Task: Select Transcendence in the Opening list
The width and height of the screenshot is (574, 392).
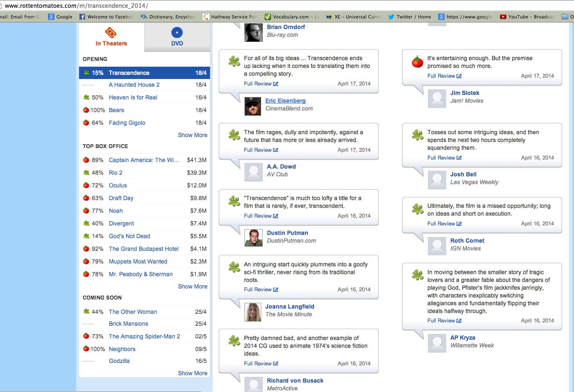Action: tap(145, 73)
